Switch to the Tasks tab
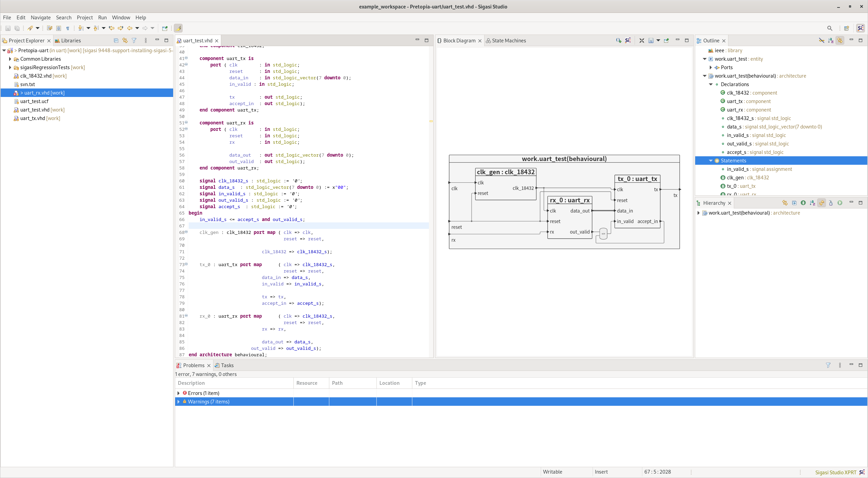This screenshot has width=868, height=478. (224, 365)
